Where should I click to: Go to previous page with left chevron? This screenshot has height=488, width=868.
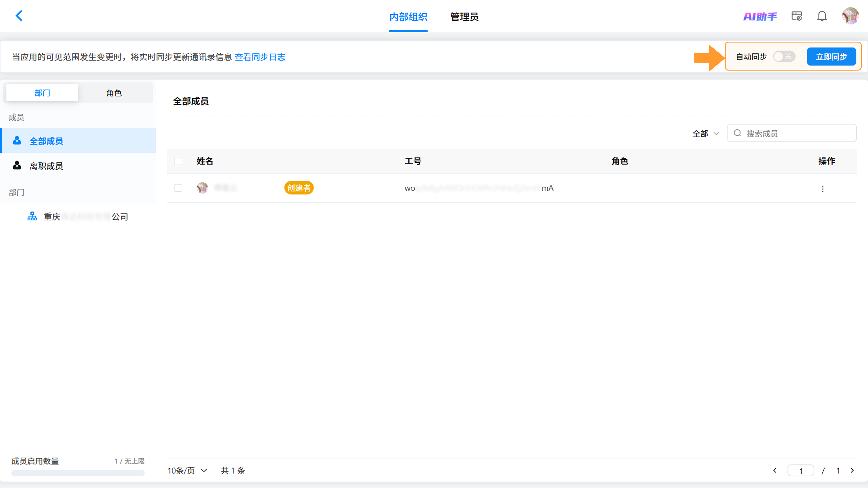775,470
